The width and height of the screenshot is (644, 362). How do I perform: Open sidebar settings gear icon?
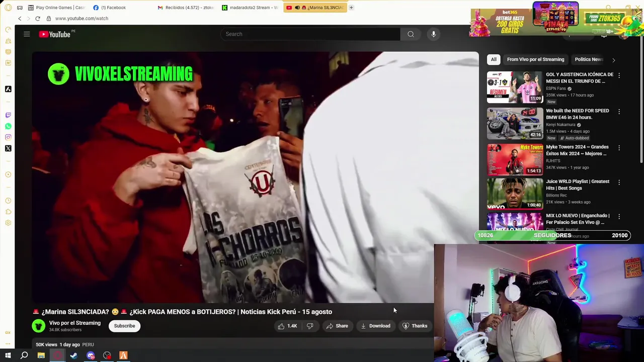click(8, 223)
